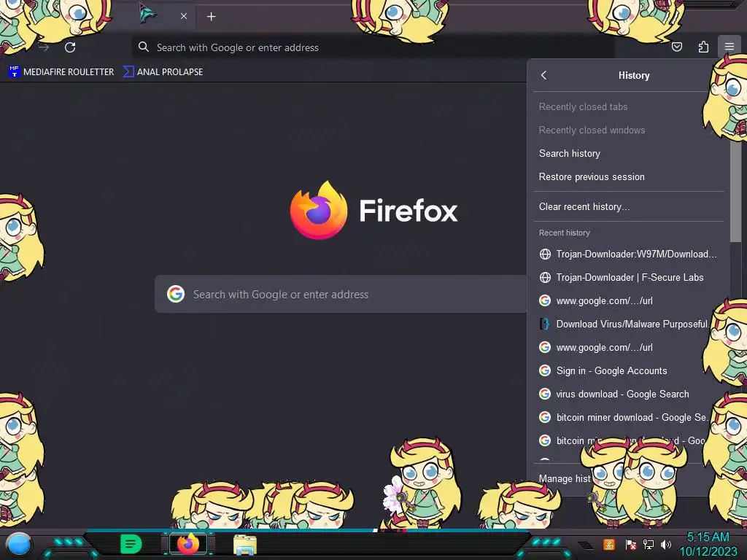Click the orange Java tray icon

coord(609,544)
